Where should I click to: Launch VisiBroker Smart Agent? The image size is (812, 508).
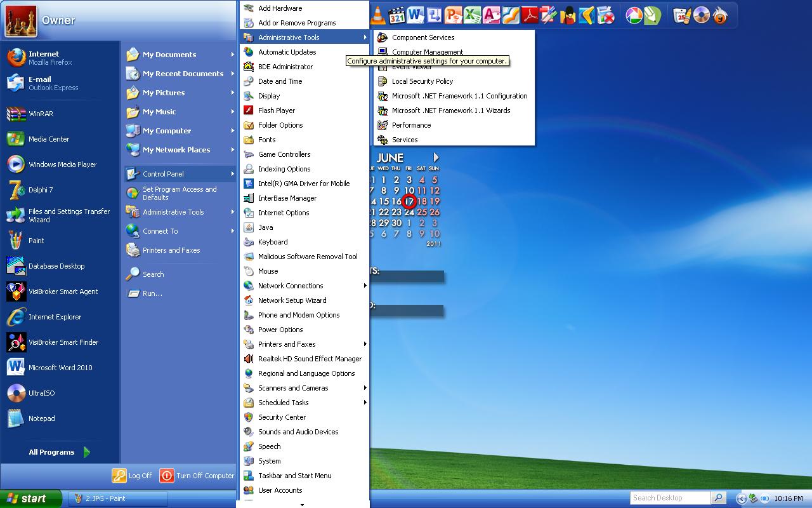(60, 291)
